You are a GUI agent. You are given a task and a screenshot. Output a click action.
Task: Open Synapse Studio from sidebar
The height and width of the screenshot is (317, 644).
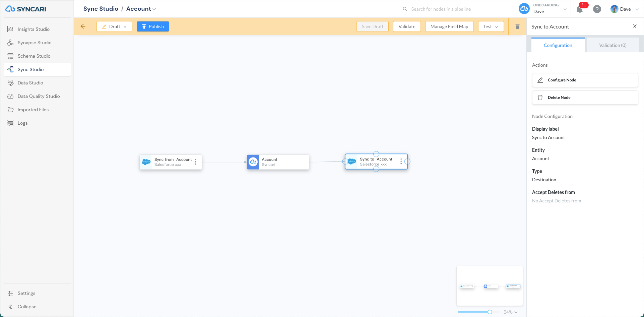(37, 43)
